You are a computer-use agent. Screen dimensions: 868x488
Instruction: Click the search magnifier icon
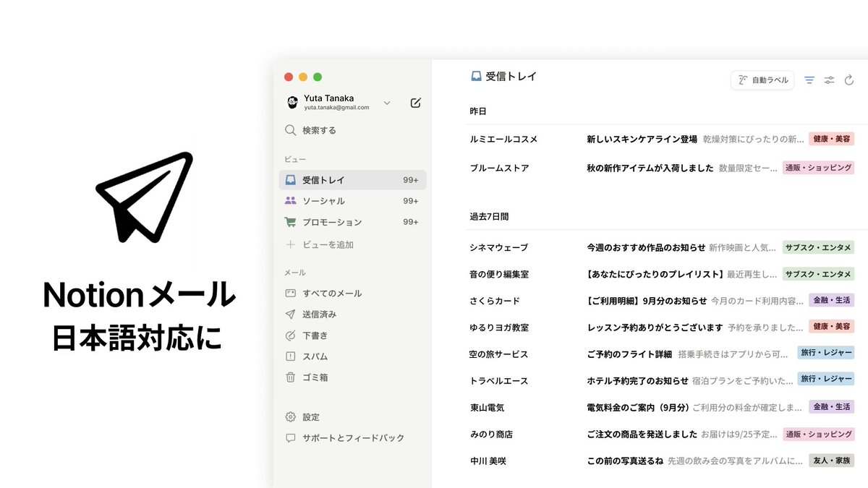tap(290, 131)
